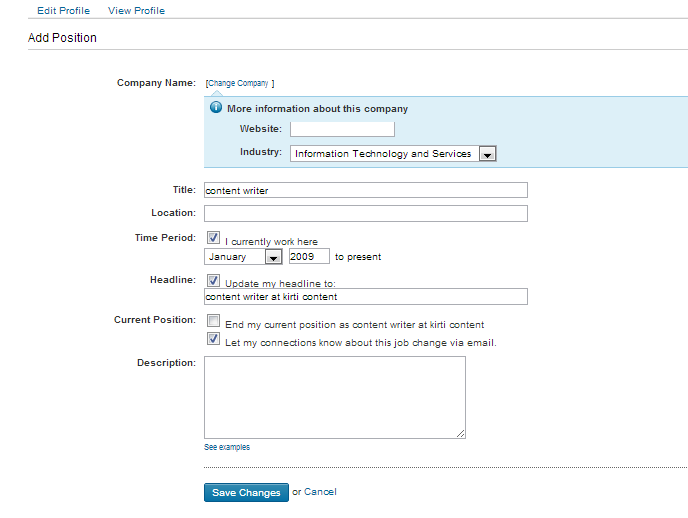The height and width of the screenshot is (518, 688).
Task: Click the Industry dropdown arrow button
Action: click(487, 154)
